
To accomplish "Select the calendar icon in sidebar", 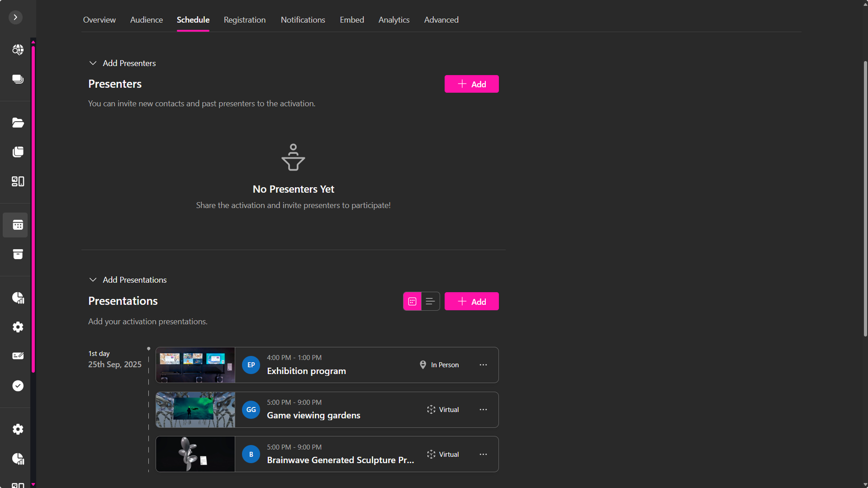I will coord(18,225).
